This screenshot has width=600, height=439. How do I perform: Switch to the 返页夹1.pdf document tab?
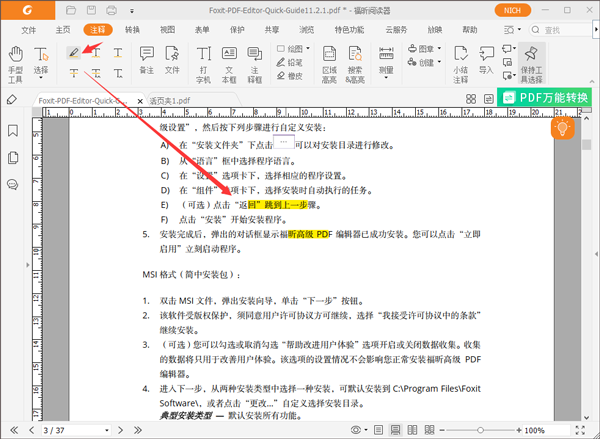[168, 100]
